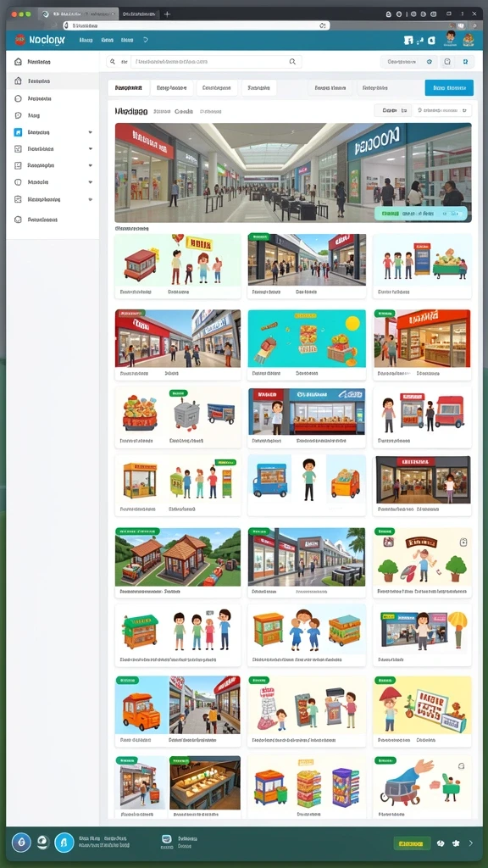Select the first filter tab under search
This screenshot has height=868, width=488.
coord(129,87)
